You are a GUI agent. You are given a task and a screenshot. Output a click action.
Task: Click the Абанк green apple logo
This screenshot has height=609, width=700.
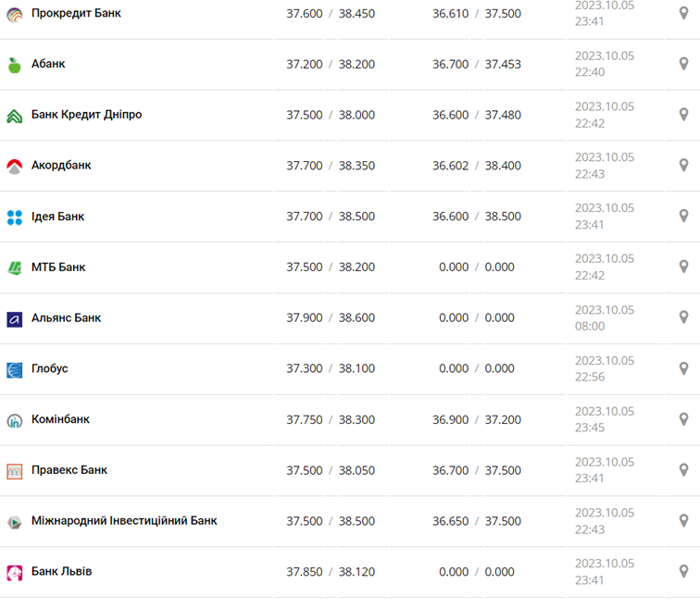[14, 65]
